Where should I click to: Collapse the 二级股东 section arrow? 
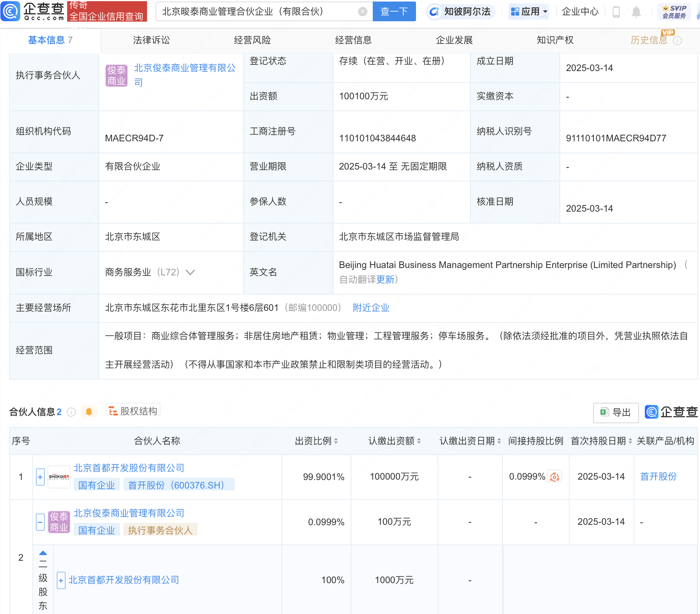coord(43,553)
